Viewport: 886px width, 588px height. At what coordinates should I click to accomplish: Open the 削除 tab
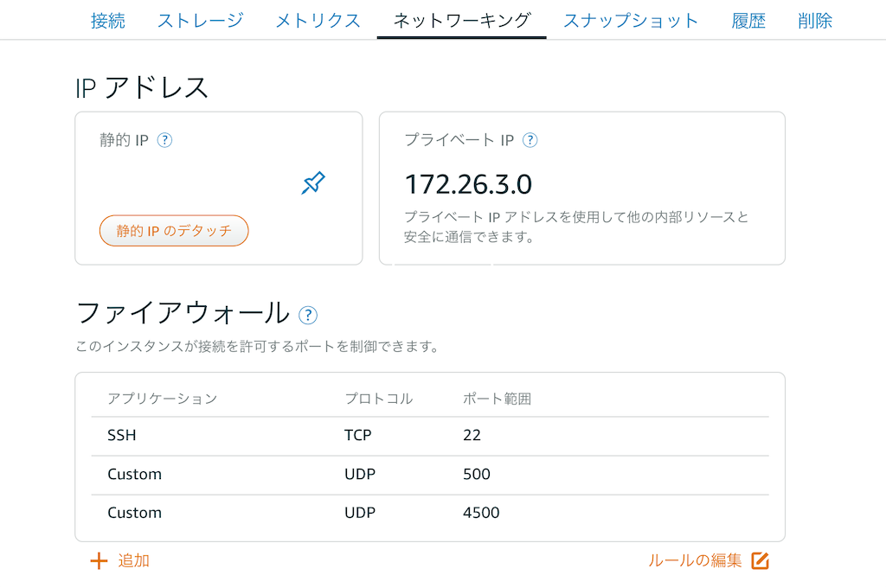[814, 20]
